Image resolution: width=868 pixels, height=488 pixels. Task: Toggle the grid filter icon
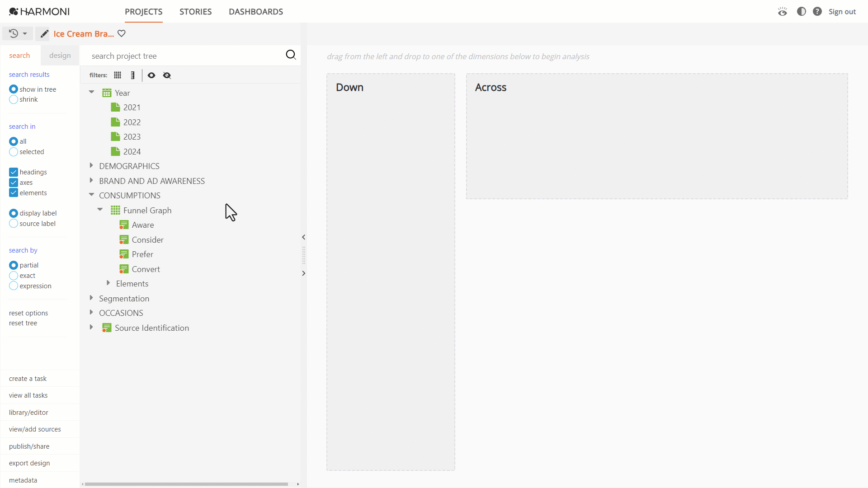pos(118,75)
